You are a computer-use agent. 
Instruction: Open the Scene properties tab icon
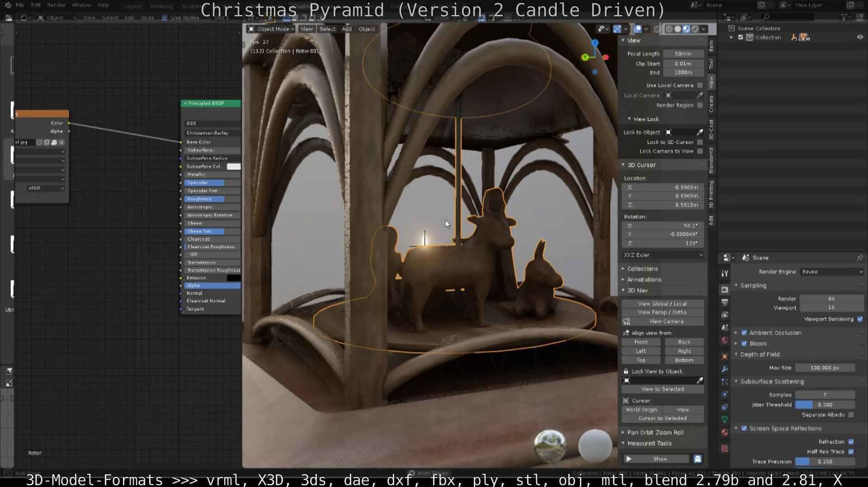pos(725,328)
